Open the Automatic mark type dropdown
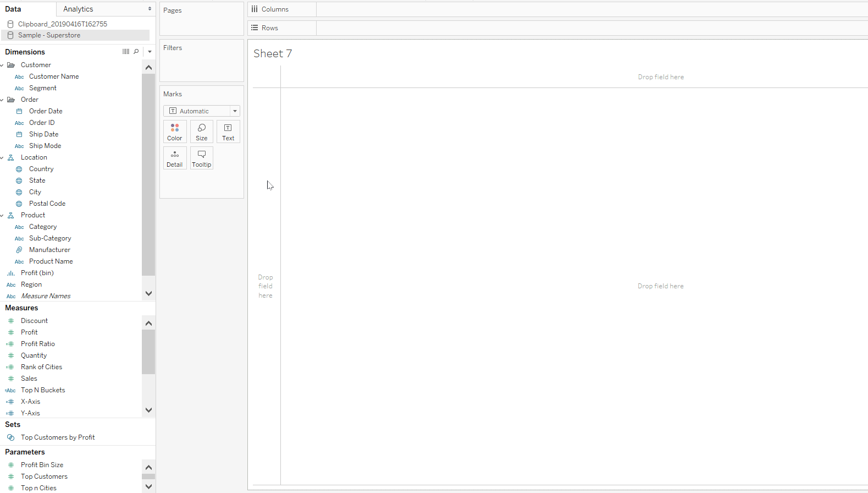Viewport: 868px width, 493px height. coord(202,111)
